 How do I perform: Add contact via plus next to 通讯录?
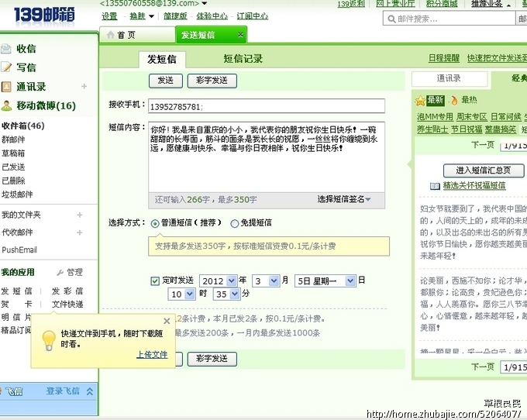point(84,87)
